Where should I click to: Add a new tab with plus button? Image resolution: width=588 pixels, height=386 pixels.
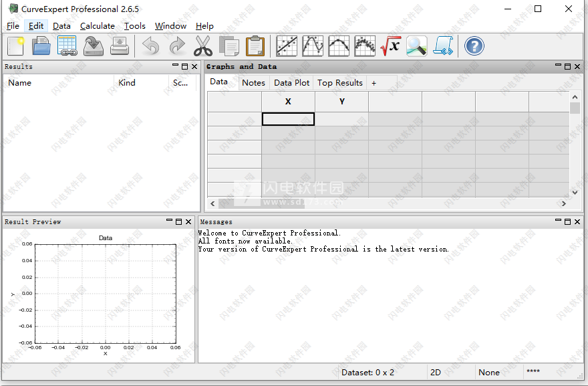pos(374,83)
